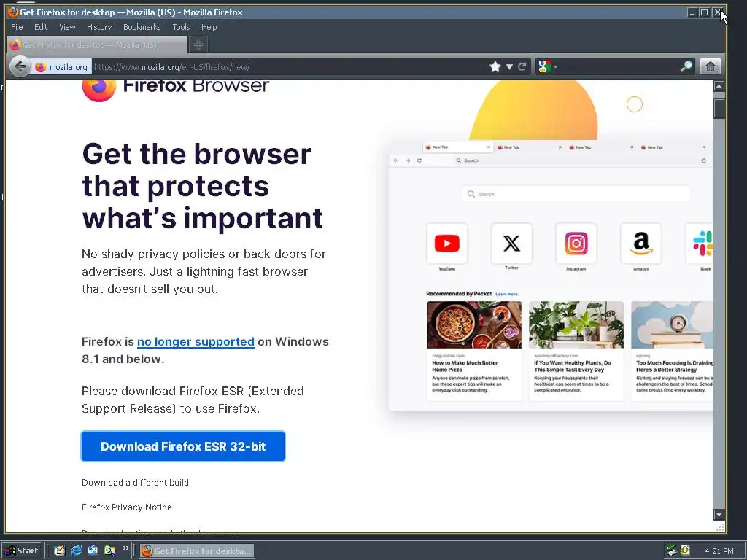Open 'Download a different build' link
Viewport: 747px width, 560px height.
point(135,483)
